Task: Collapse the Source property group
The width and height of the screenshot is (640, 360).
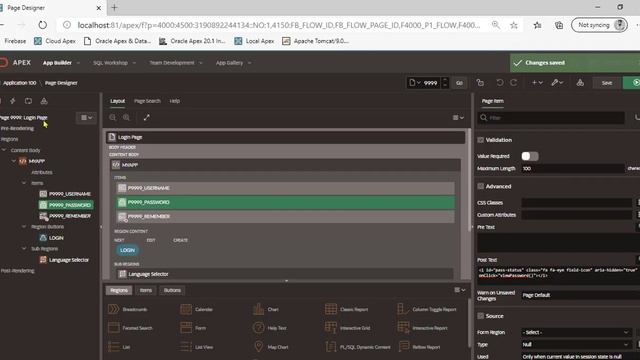Action: (x=480, y=316)
